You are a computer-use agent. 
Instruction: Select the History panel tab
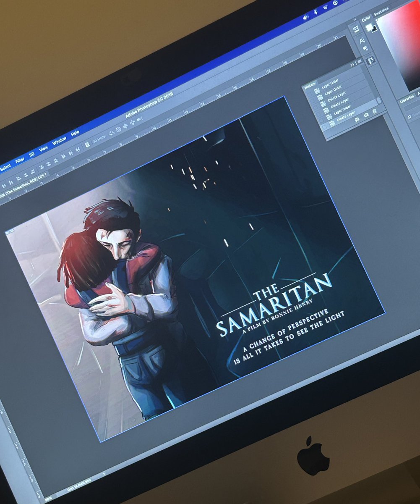[x=310, y=87]
